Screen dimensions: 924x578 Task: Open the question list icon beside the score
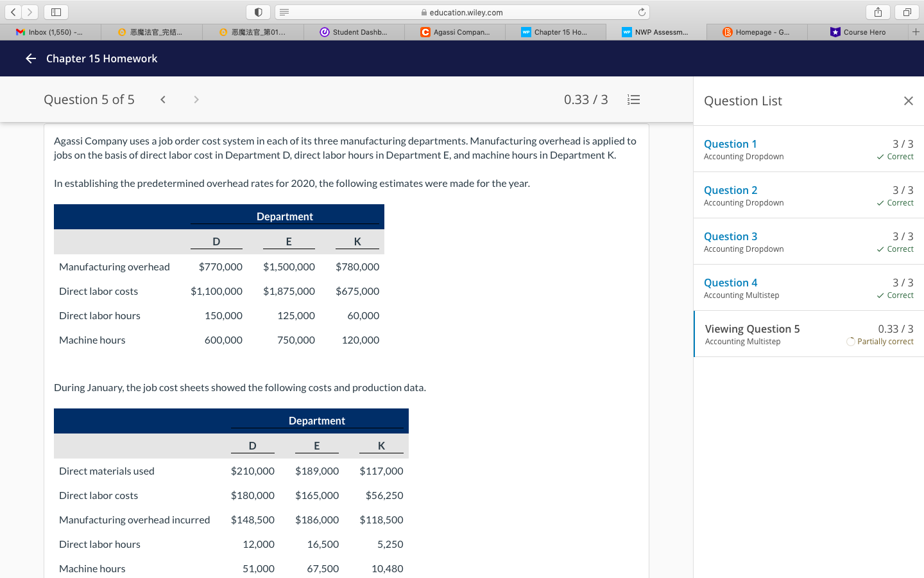coord(633,100)
